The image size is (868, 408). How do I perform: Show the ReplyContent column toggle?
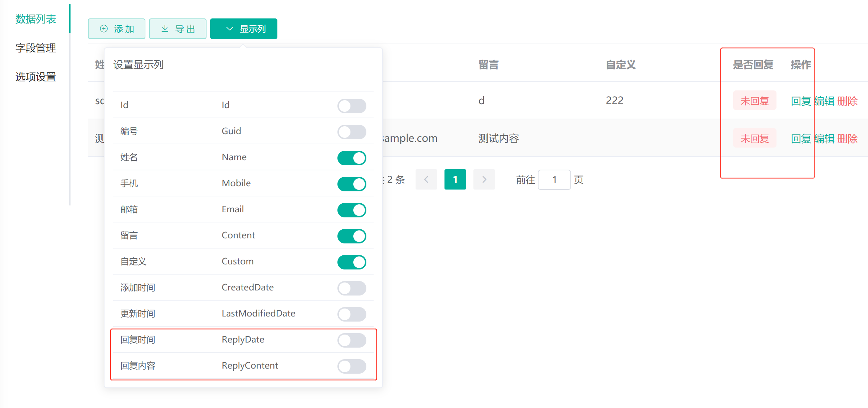click(x=352, y=366)
